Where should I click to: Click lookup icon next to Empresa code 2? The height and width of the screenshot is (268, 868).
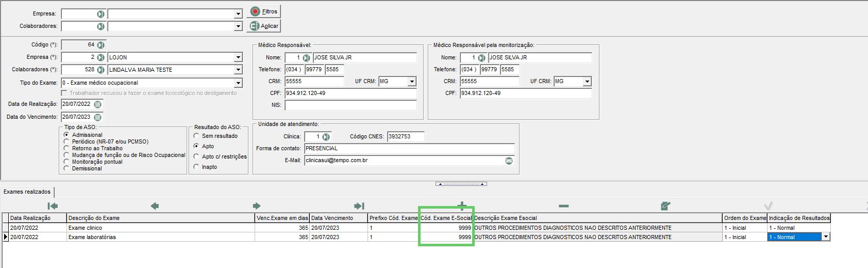[101, 57]
